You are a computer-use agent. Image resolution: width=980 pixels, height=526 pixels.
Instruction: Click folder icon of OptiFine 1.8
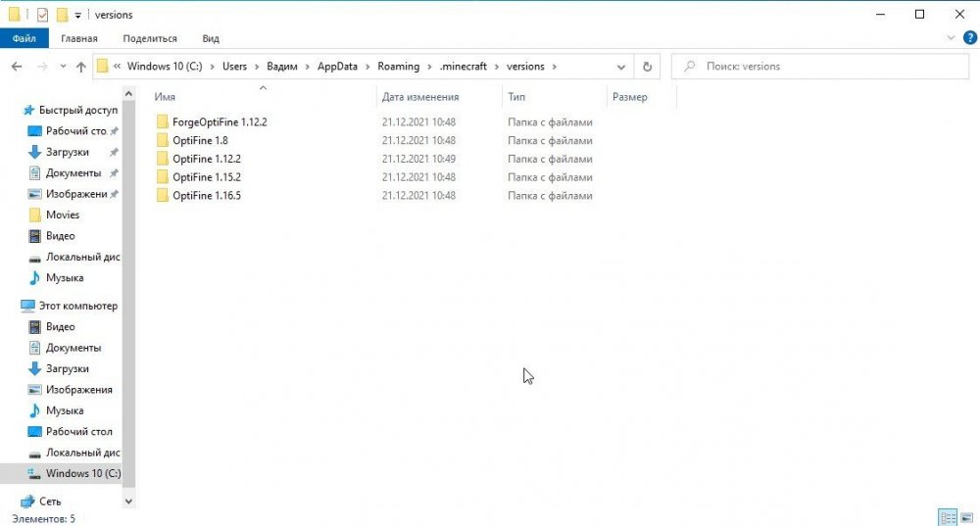[x=163, y=140]
